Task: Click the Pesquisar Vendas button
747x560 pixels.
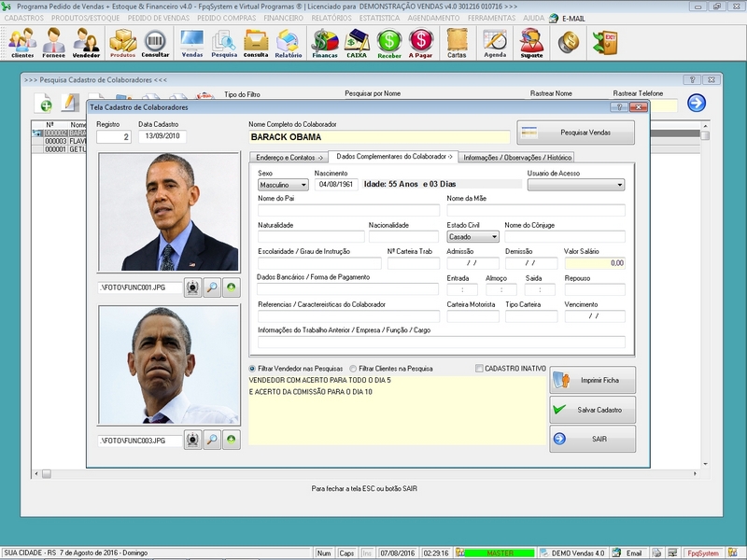Action: [x=575, y=133]
